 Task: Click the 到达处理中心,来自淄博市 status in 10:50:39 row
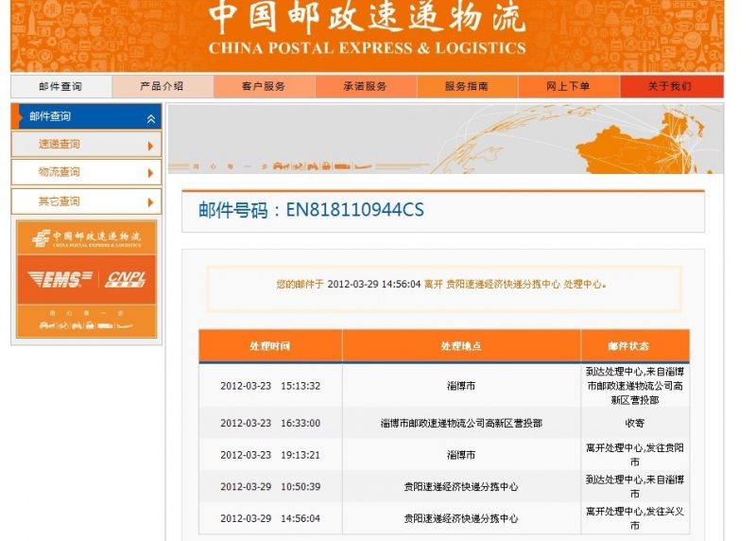click(x=635, y=487)
